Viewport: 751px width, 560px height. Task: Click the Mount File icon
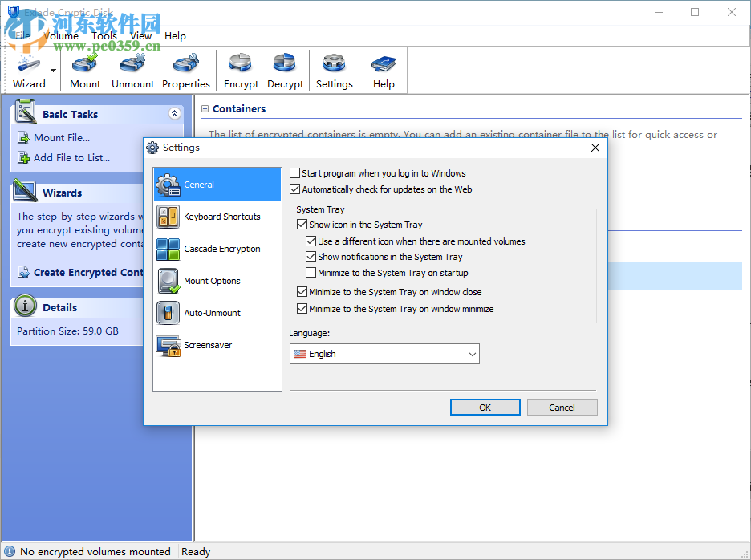23,138
